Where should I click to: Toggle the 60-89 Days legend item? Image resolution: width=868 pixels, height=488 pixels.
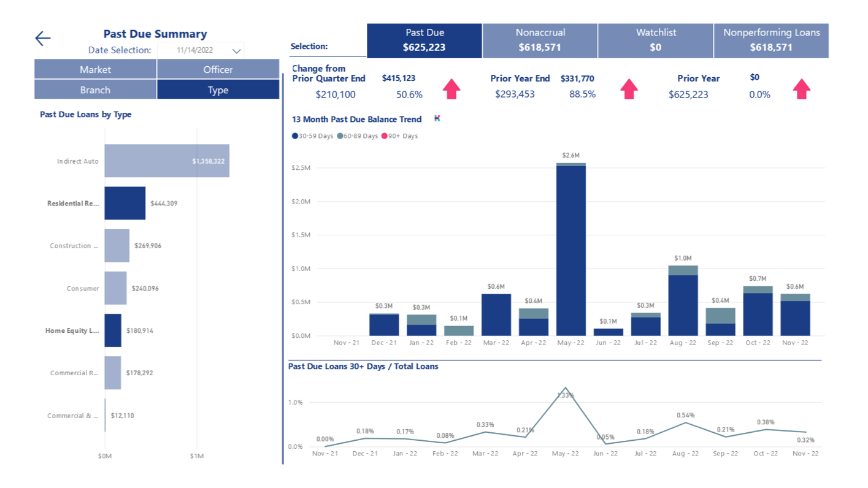click(358, 136)
